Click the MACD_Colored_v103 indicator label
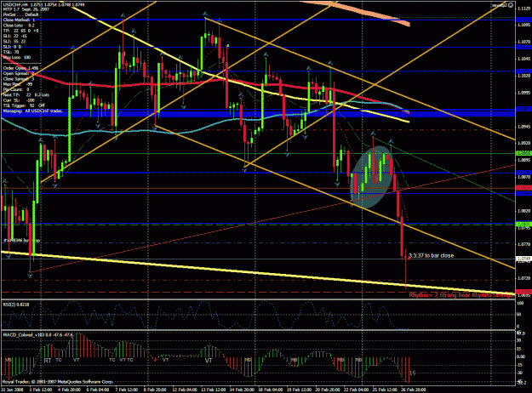The height and width of the screenshot is (393, 532). coord(38,335)
